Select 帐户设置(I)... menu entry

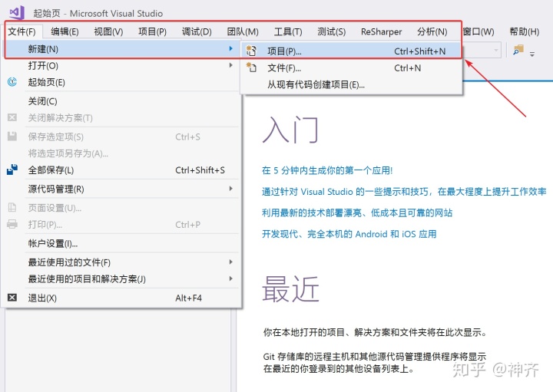click(x=121, y=243)
